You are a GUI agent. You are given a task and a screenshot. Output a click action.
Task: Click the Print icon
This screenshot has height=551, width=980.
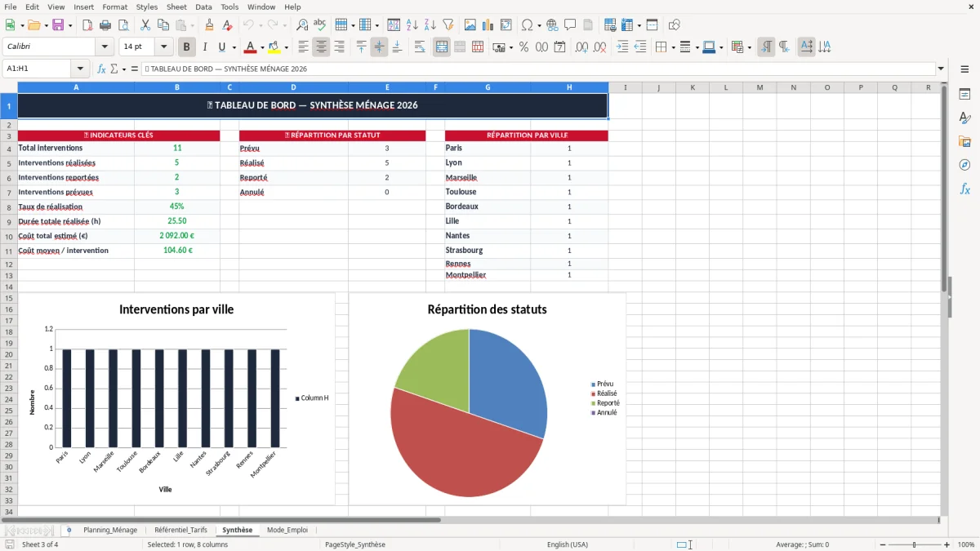coord(105,25)
